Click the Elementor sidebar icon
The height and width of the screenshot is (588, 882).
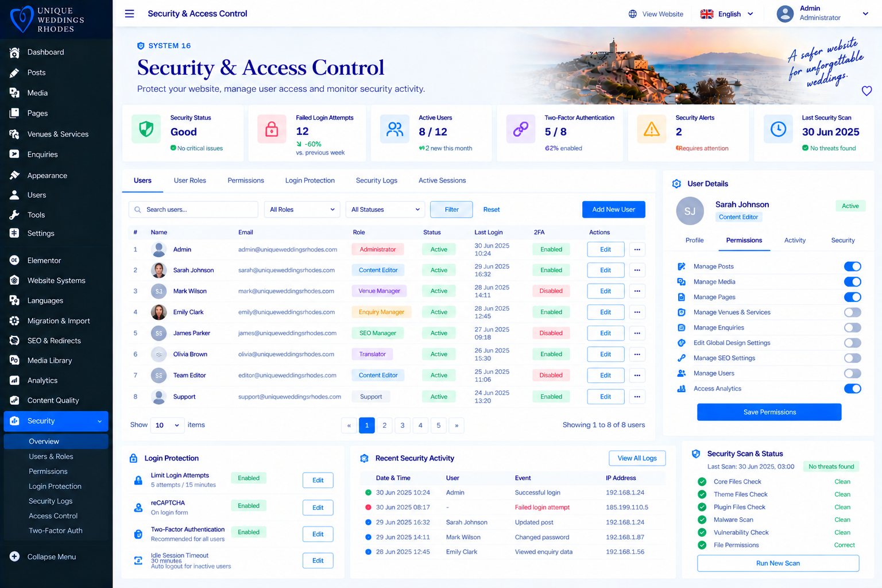[x=14, y=260]
